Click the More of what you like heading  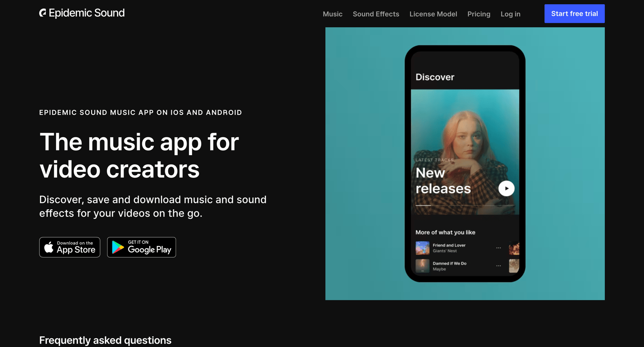(445, 232)
